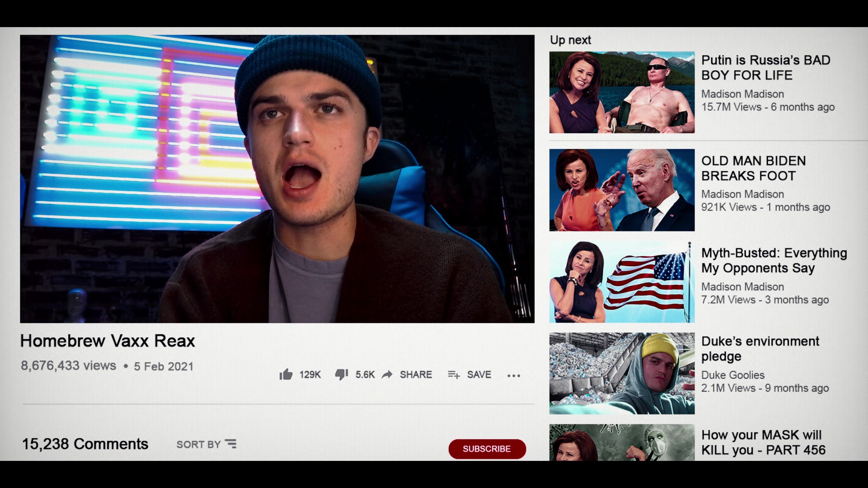Open Duke's environment pledge thumbnail

coord(622,374)
